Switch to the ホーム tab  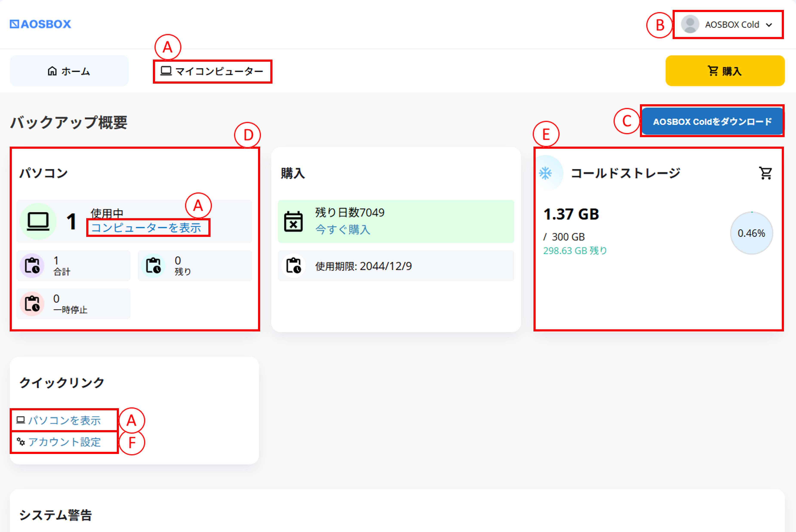coord(69,71)
